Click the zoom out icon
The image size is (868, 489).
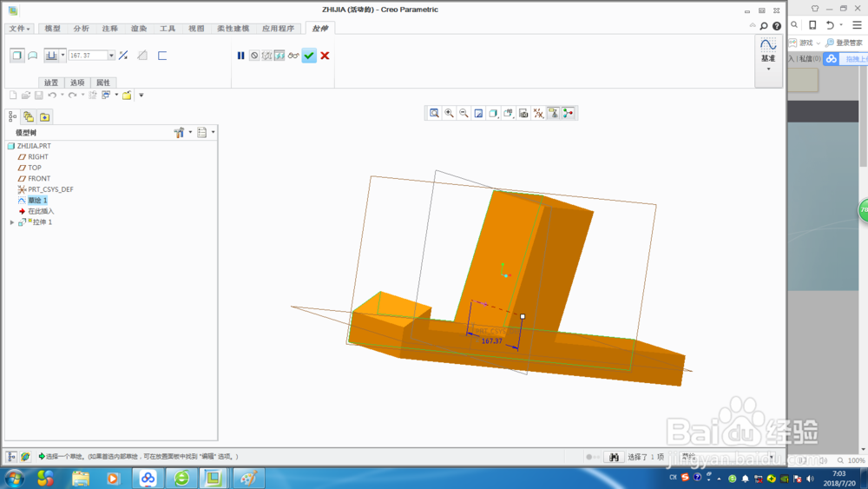click(464, 113)
